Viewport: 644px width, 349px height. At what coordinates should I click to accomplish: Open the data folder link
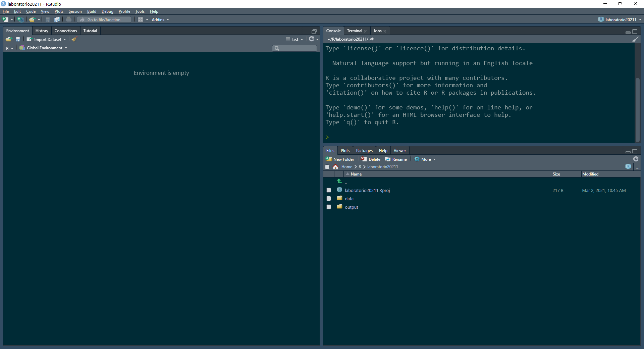[349, 199]
